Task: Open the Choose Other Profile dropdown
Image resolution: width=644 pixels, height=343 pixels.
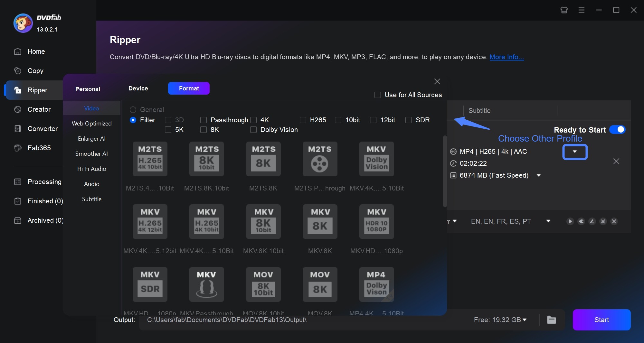Action: click(575, 152)
